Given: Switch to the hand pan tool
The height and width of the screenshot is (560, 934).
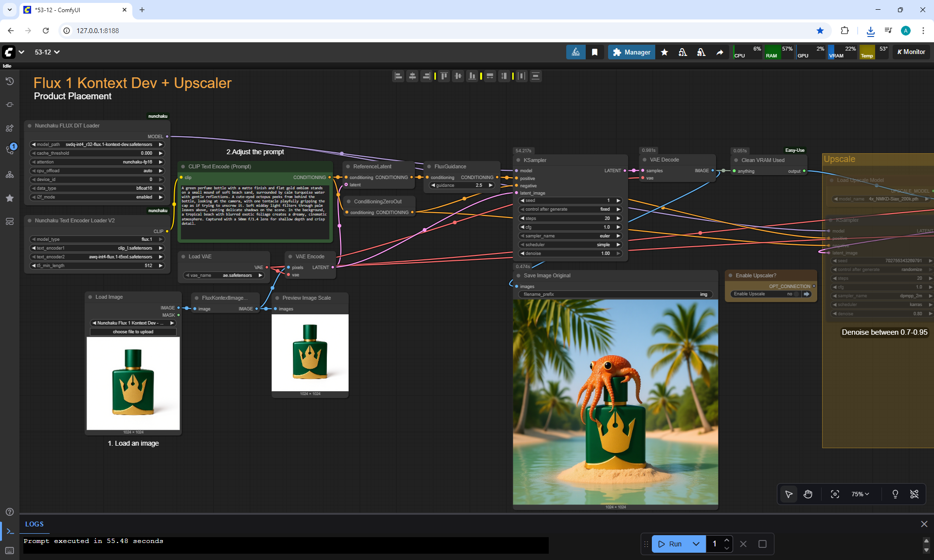Looking at the screenshot, I should [808, 494].
